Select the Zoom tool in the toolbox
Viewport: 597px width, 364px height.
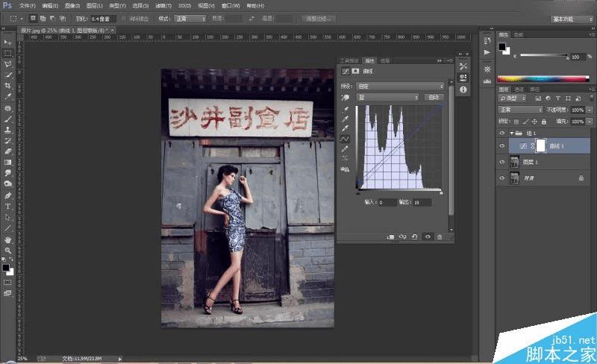tap(8, 250)
